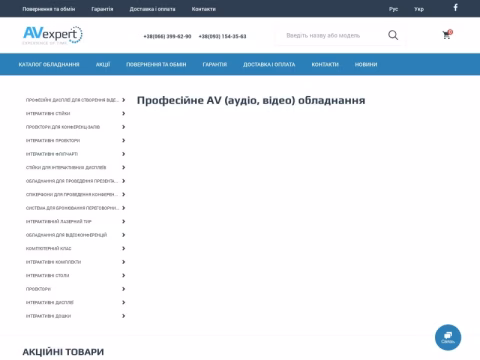Expand chevron beside ІНТЕРАКТИВНІ ФЛІПЧАРТІ
Image resolution: width=480 pixels, height=360 pixels.
(x=124, y=154)
